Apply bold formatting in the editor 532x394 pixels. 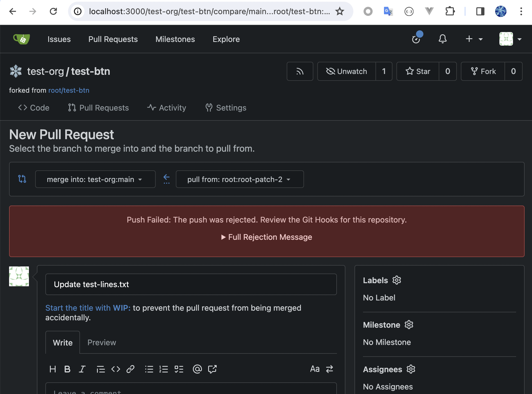click(67, 369)
